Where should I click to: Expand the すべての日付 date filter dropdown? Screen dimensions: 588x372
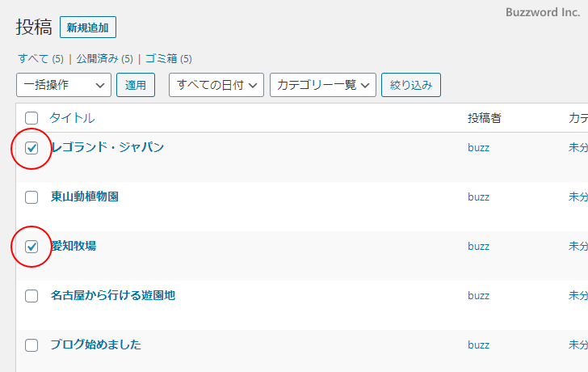click(x=216, y=85)
